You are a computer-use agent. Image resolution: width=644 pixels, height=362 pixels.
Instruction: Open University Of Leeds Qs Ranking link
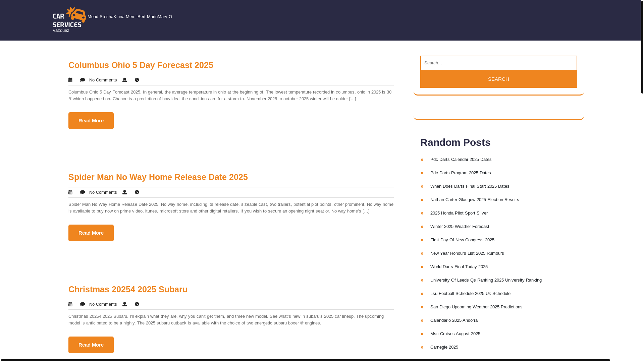[486, 280]
